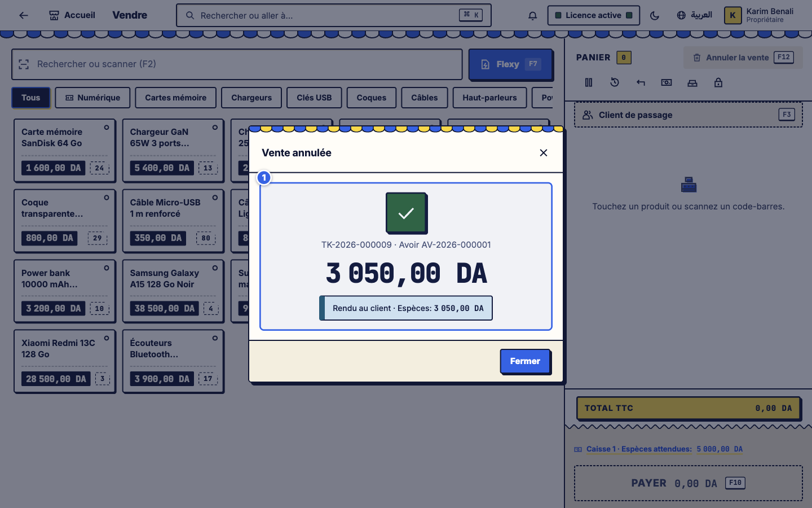Open the sales history clock icon

tap(615, 82)
